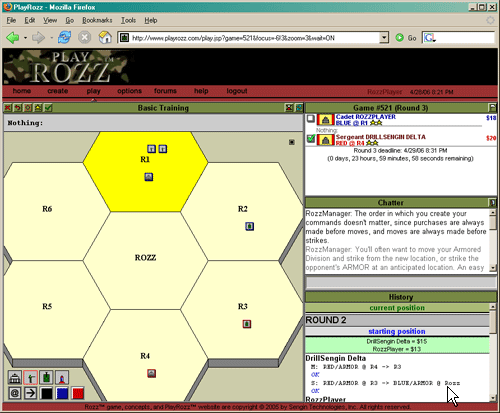The height and width of the screenshot is (413, 500).
Task: Pick the blue color swatch
Action: click(62, 393)
